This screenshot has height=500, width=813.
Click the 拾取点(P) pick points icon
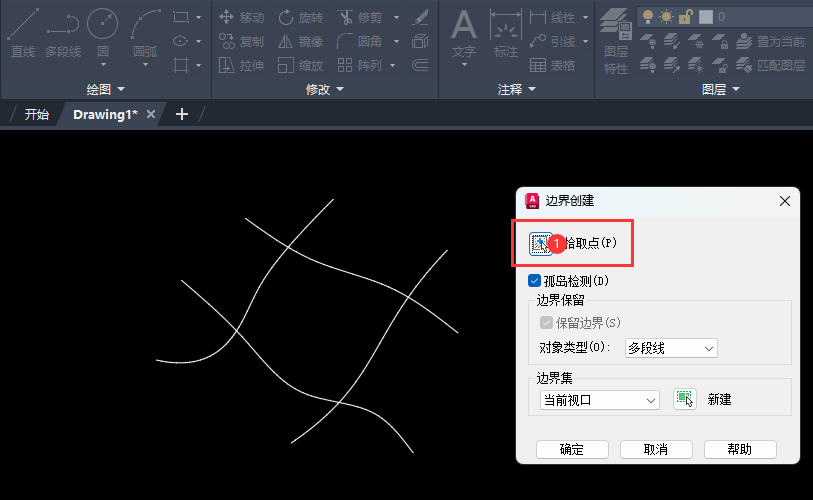(540, 243)
